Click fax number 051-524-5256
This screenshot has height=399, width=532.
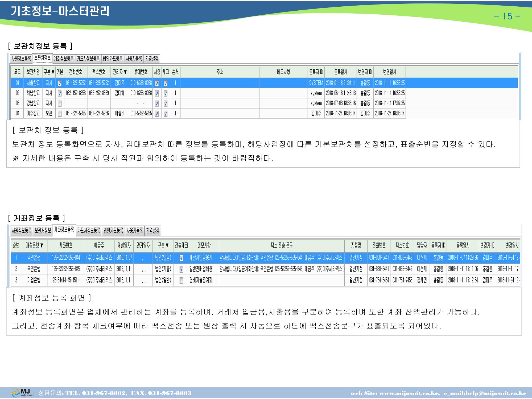(99, 114)
